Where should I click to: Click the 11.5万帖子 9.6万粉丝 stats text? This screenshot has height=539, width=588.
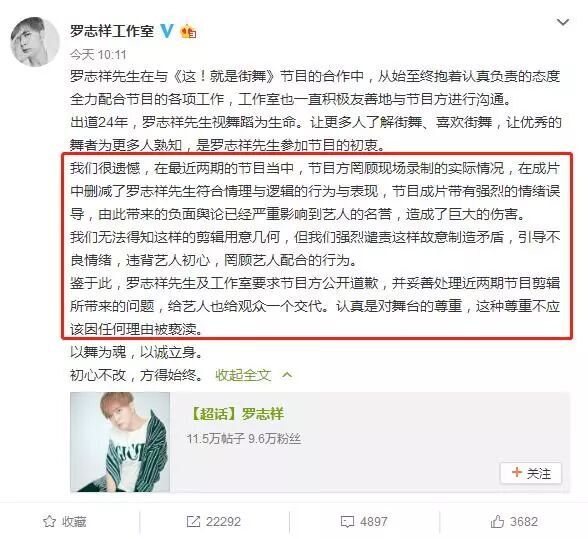click(244, 438)
